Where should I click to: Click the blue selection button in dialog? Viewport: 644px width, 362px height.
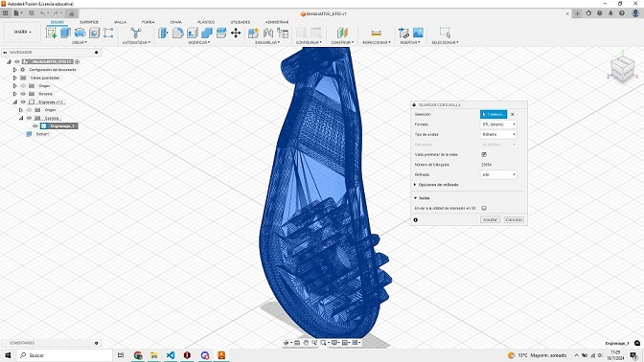tap(494, 114)
